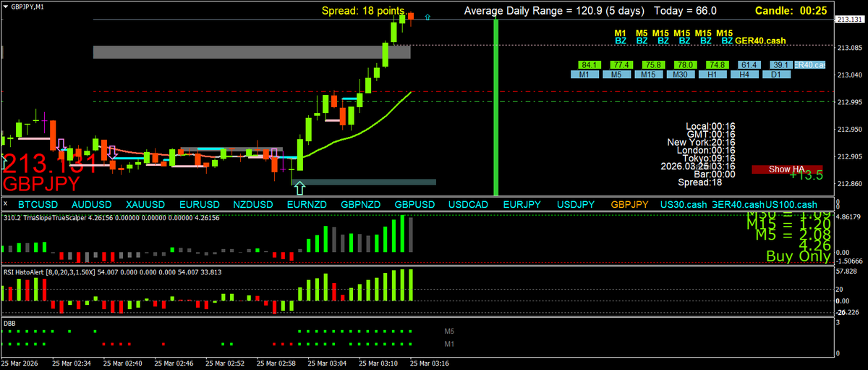Viewport: 868px width, 370px height.
Task: Select the GER40.cash symbol in the bottom bar
Action: pos(738,205)
